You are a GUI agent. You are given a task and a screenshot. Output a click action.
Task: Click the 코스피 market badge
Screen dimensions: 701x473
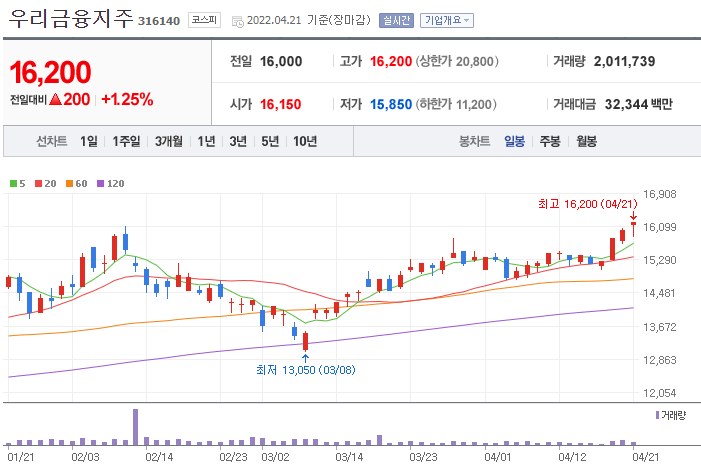[x=204, y=20]
